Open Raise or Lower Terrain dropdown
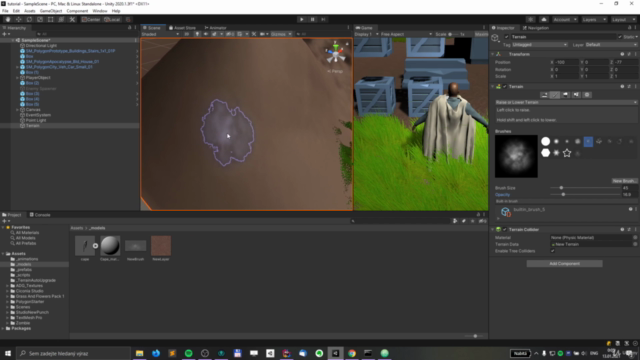640x360 pixels. pos(566,102)
